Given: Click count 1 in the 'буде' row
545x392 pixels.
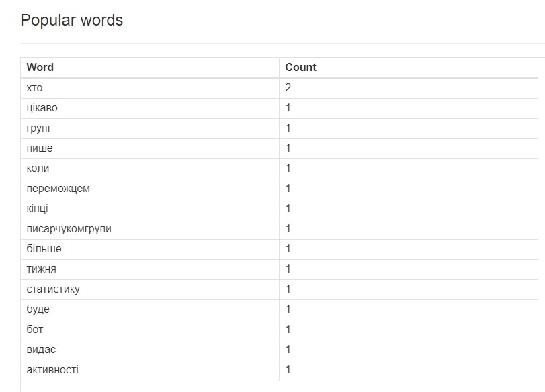Looking at the screenshot, I should (288, 309).
